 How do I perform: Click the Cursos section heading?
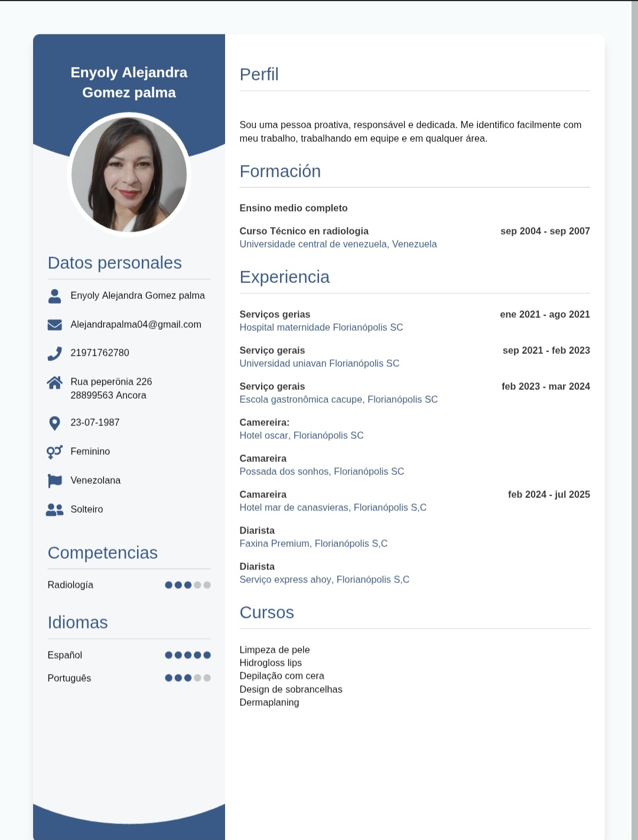[x=266, y=613]
